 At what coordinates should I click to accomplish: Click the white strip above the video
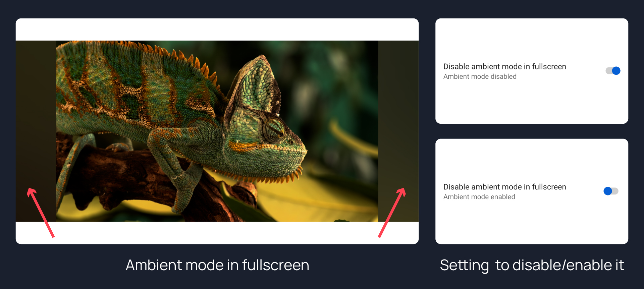coord(217,30)
